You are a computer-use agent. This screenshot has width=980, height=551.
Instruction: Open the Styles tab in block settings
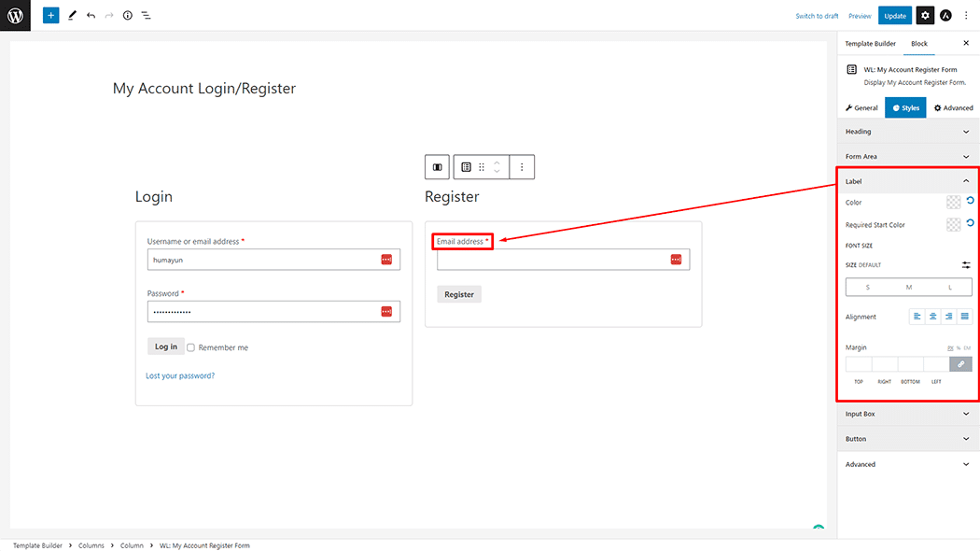click(x=904, y=106)
